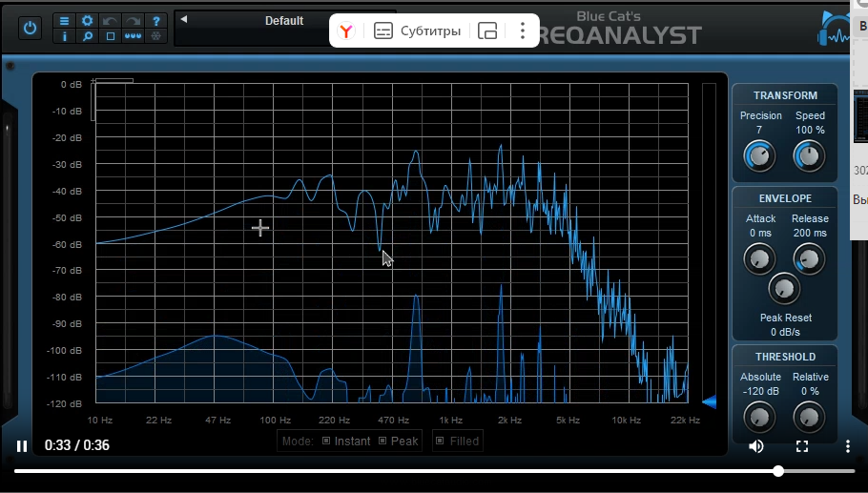
Task: Click the 1k Hz frequency axis label
Action: 450,420
